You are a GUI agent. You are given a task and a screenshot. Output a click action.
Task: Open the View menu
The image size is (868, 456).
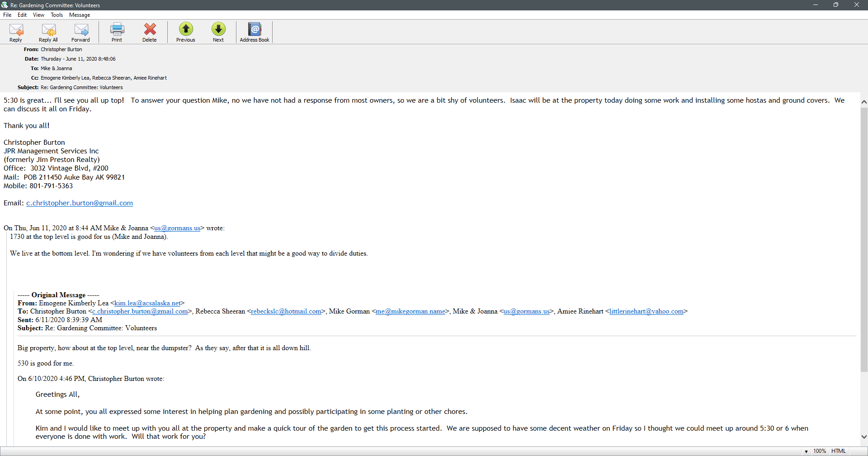click(38, 15)
